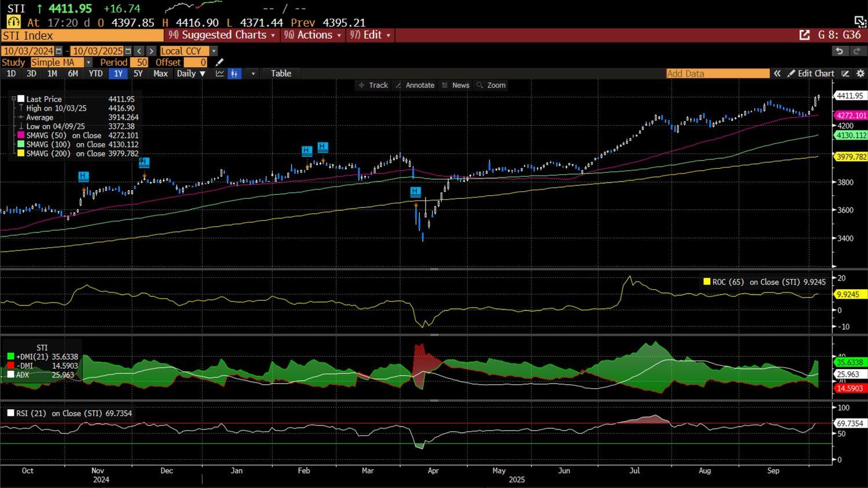
Task: Expand the Daily periodicity dropdown
Action: 191,74
